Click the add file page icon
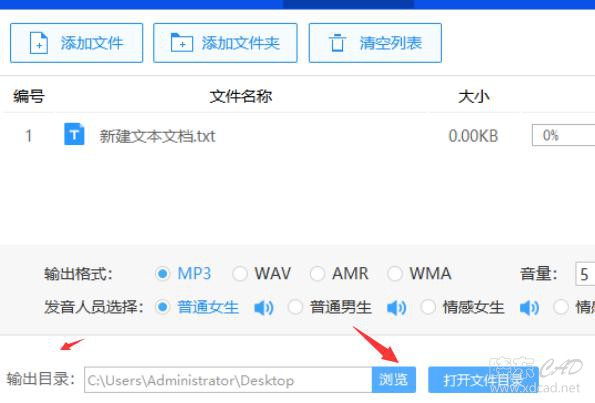This screenshot has width=595, height=403. tap(39, 43)
